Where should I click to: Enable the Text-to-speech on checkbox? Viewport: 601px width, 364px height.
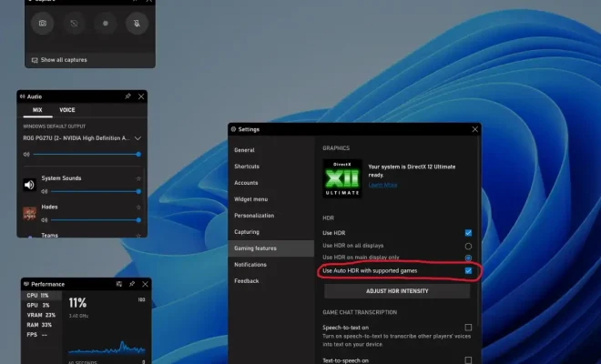[468, 360]
